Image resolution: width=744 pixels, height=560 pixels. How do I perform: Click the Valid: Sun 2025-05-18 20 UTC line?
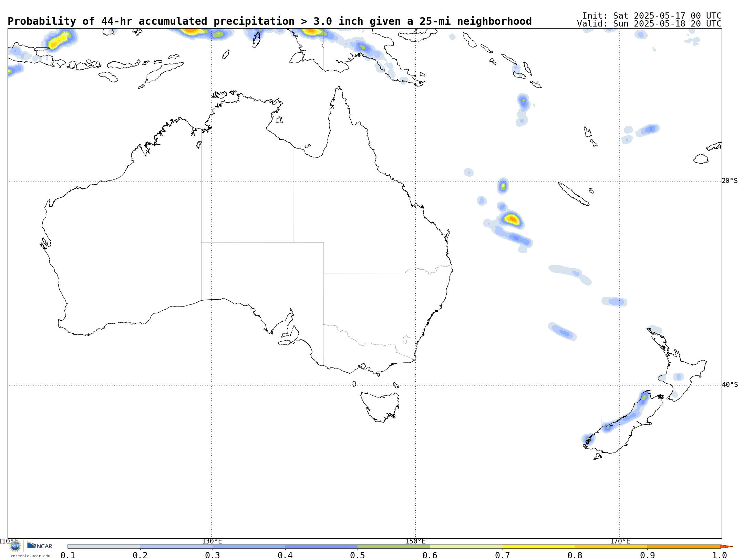point(649,24)
